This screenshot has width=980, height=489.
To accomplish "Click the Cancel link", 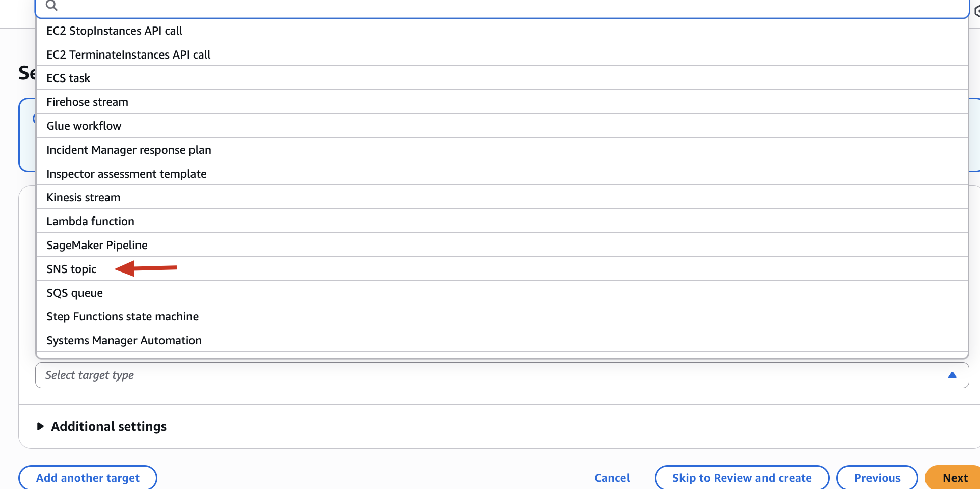I will pyautogui.click(x=612, y=478).
